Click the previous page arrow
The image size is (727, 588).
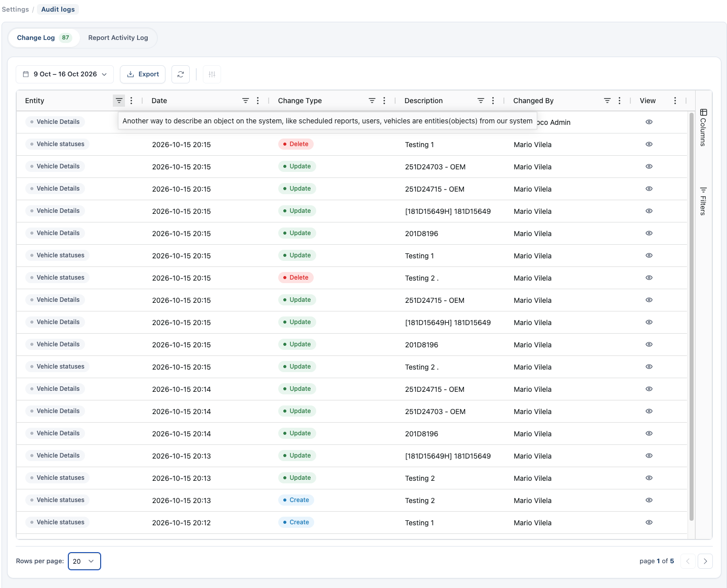coord(688,561)
